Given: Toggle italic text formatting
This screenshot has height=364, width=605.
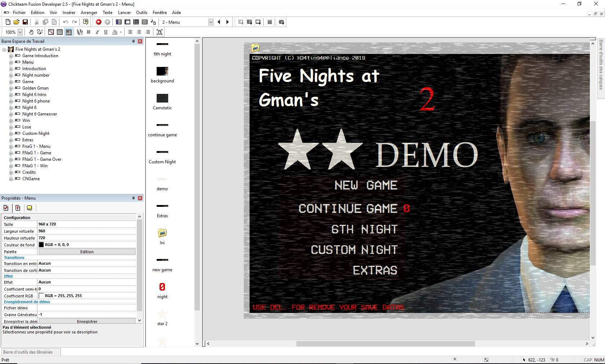Looking at the screenshot, I should pos(97,32).
